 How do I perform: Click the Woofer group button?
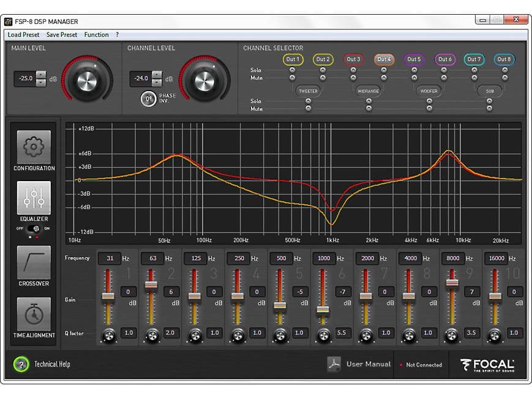click(x=429, y=91)
